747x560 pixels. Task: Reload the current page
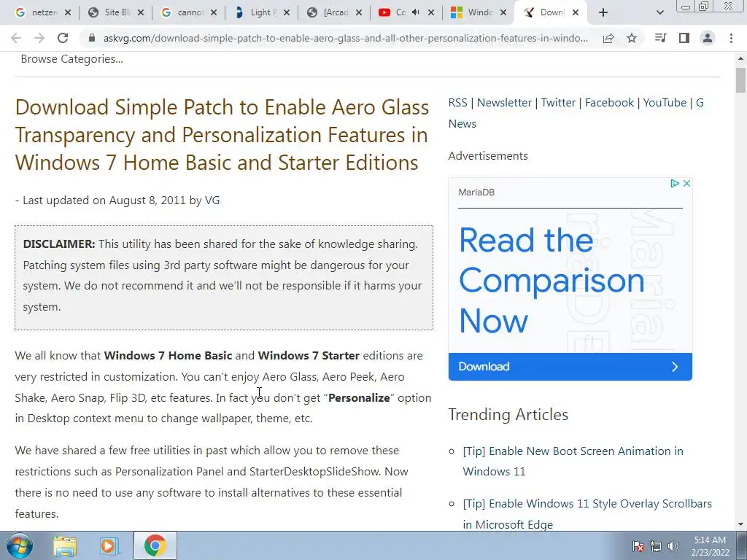63,38
